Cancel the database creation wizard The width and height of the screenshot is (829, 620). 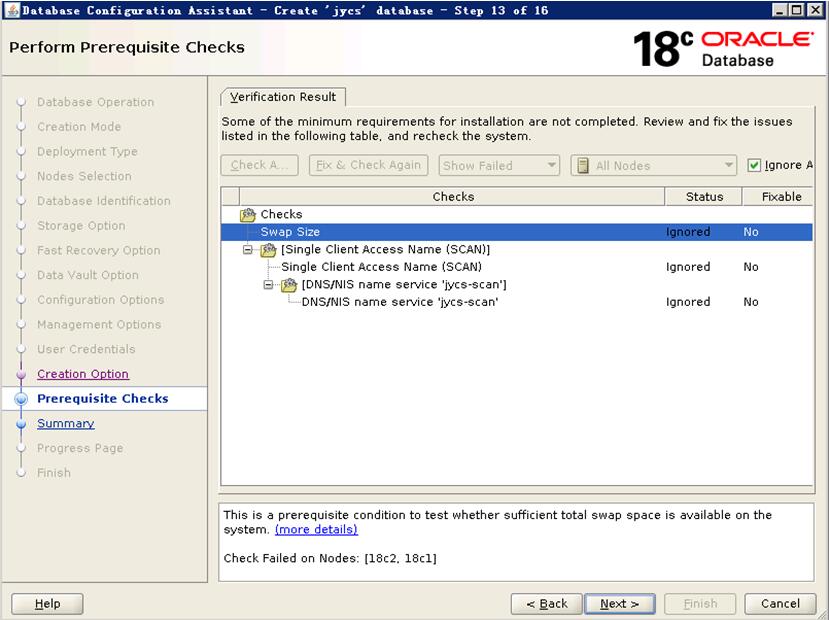click(x=780, y=604)
